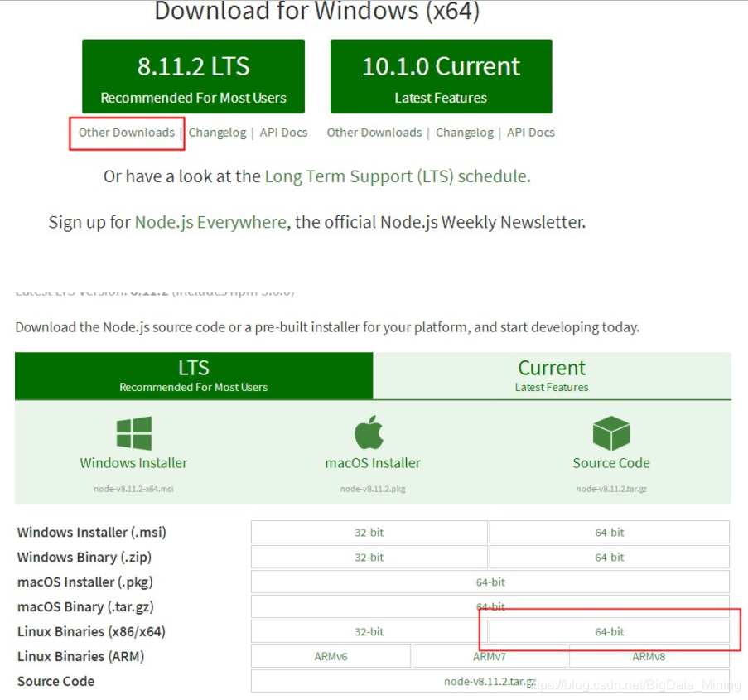Click the macOS Installer text link
The width and height of the screenshot is (748, 700).
(373, 463)
